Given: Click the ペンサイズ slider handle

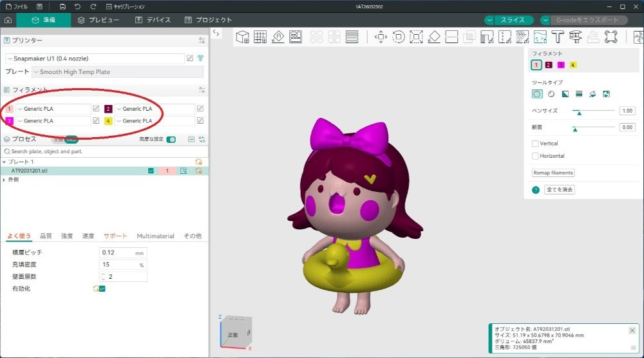Looking at the screenshot, I should [x=579, y=112].
